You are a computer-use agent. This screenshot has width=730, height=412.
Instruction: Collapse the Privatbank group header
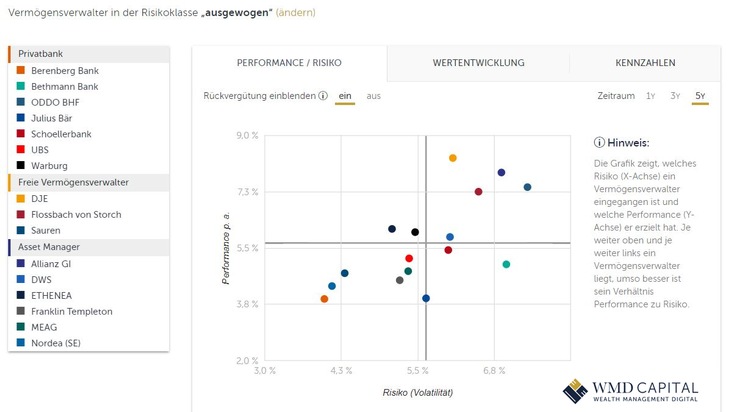coord(89,53)
